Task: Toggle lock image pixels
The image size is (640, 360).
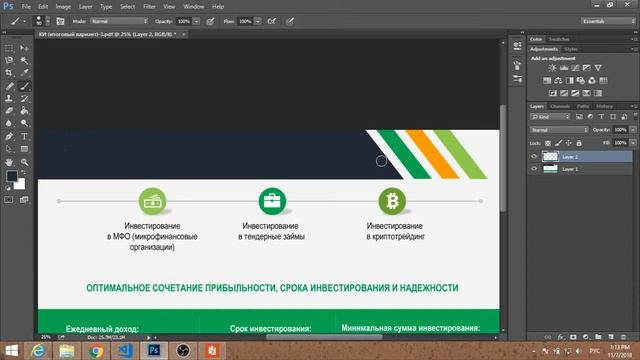Action: pyautogui.click(x=558, y=143)
